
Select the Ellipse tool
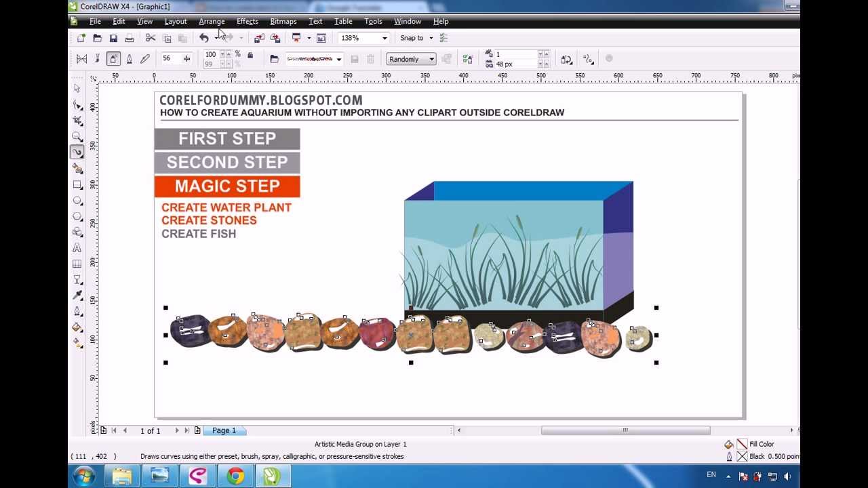coord(77,201)
